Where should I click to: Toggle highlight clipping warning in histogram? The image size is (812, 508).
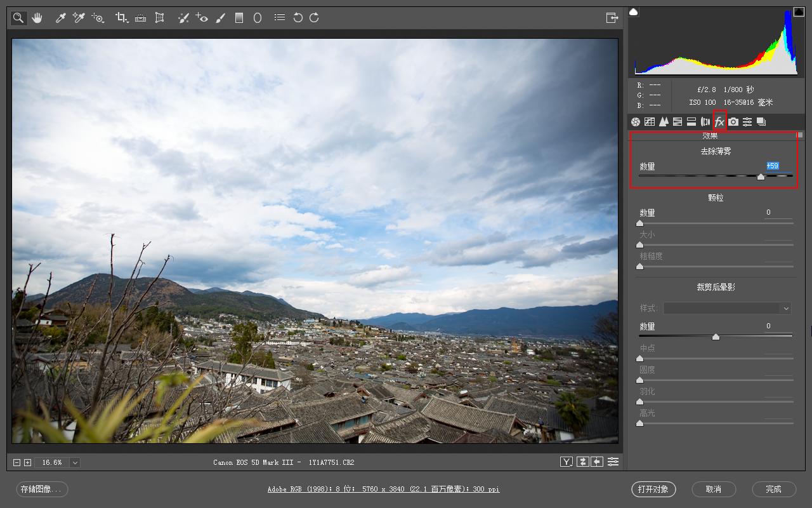(x=798, y=12)
